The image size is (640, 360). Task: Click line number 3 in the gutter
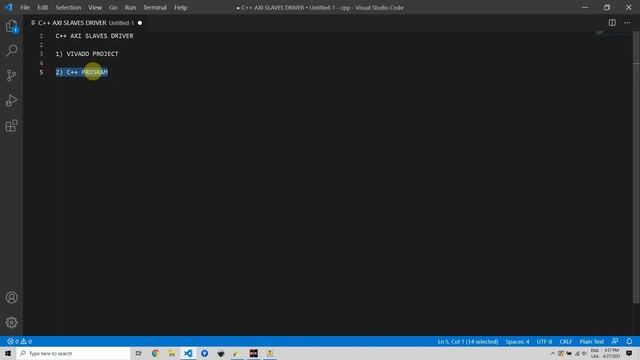(41, 54)
